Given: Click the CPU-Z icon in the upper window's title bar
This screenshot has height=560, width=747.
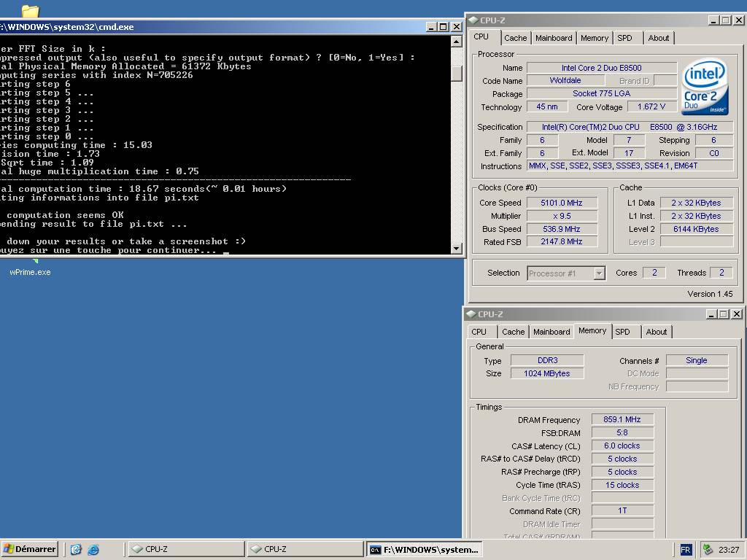Looking at the screenshot, I should (473, 20).
